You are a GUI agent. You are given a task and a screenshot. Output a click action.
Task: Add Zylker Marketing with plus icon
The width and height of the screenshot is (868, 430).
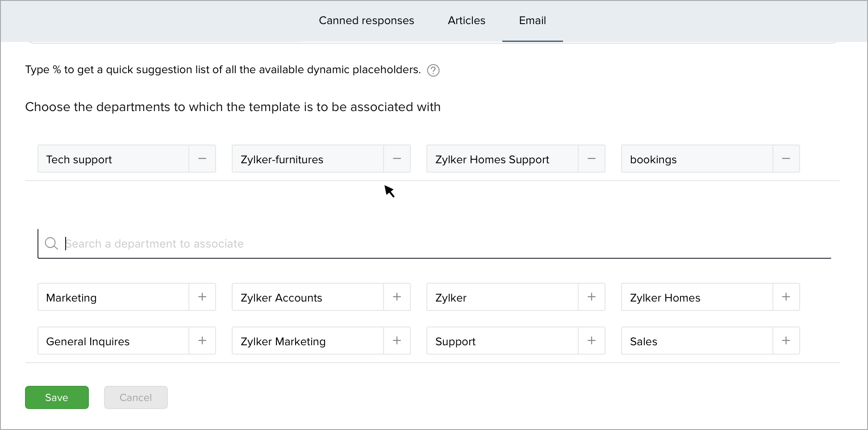(397, 341)
